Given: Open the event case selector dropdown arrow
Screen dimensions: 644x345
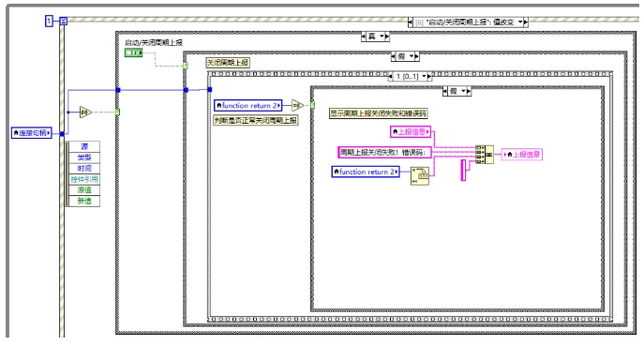Looking at the screenshot, I should coord(520,22).
